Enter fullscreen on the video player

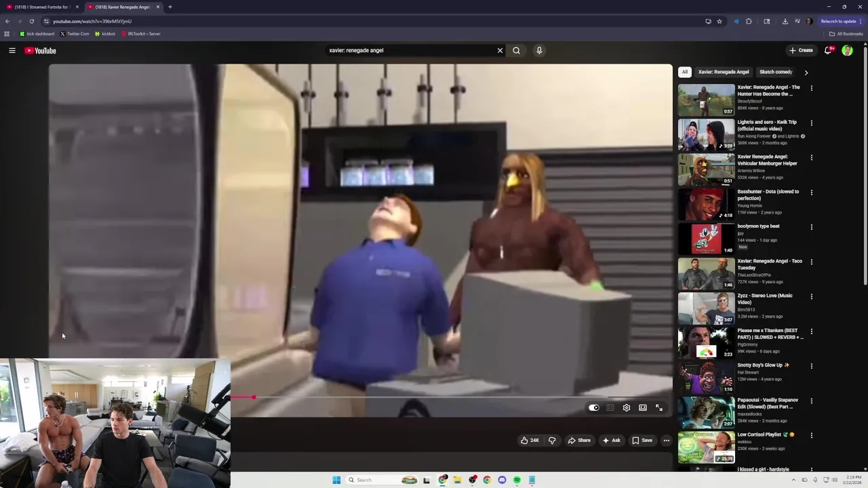pyautogui.click(x=658, y=408)
